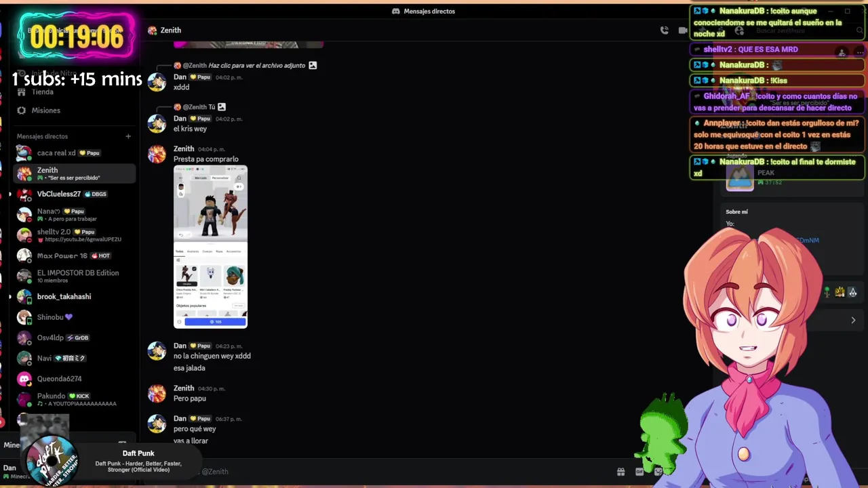The height and width of the screenshot is (488, 868).
Task: Open EL IMPOSTOR DB Edition group chat
Action: pyautogui.click(x=75, y=276)
